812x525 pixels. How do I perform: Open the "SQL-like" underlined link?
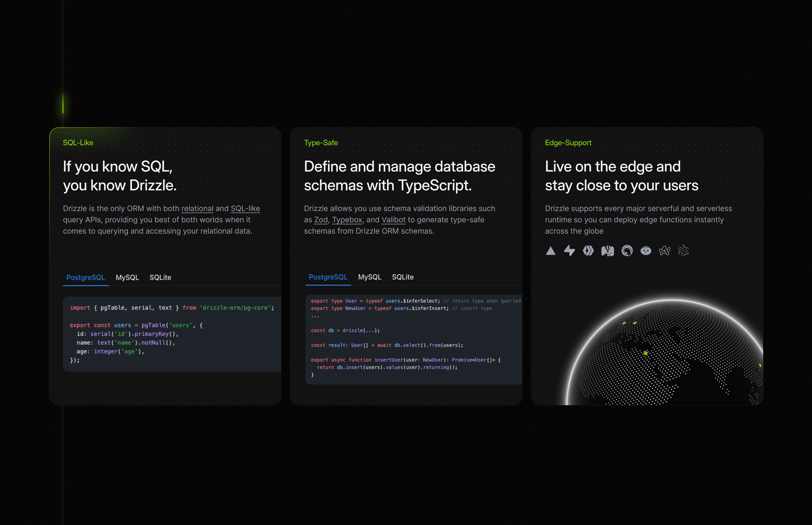pyautogui.click(x=245, y=208)
